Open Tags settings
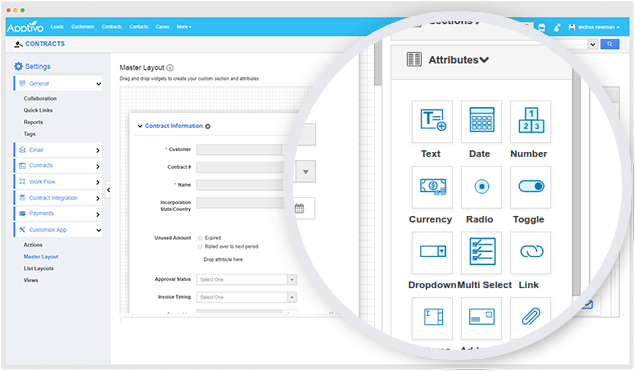The image size is (635, 371). [x=30, y=134]
